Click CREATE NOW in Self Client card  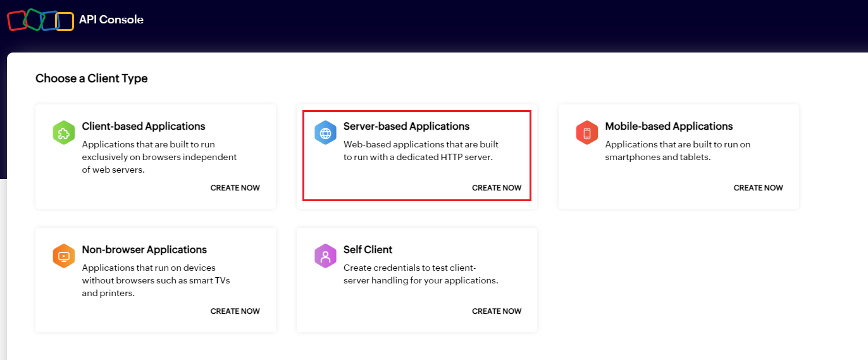point(497,311)
